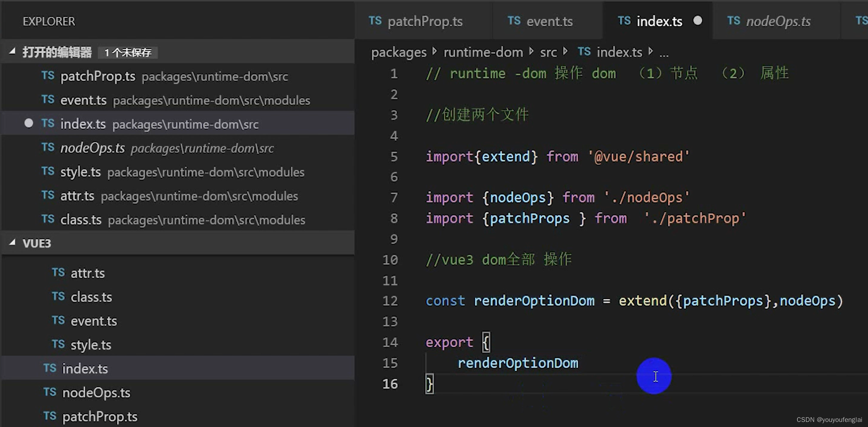Click the TS icon beside patchProp.ts in open editors
The height and width of the screenshot is (427, 868).
[48, 76]
